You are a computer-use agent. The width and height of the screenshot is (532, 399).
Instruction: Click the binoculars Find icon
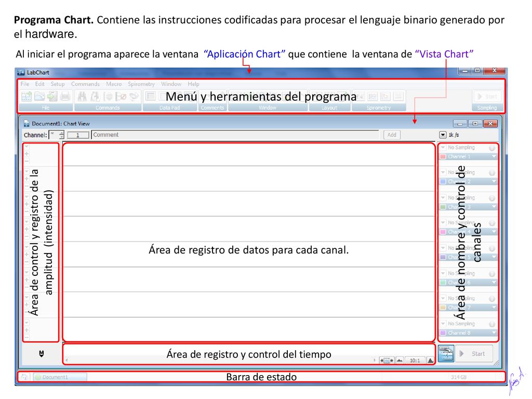[82, 96]
